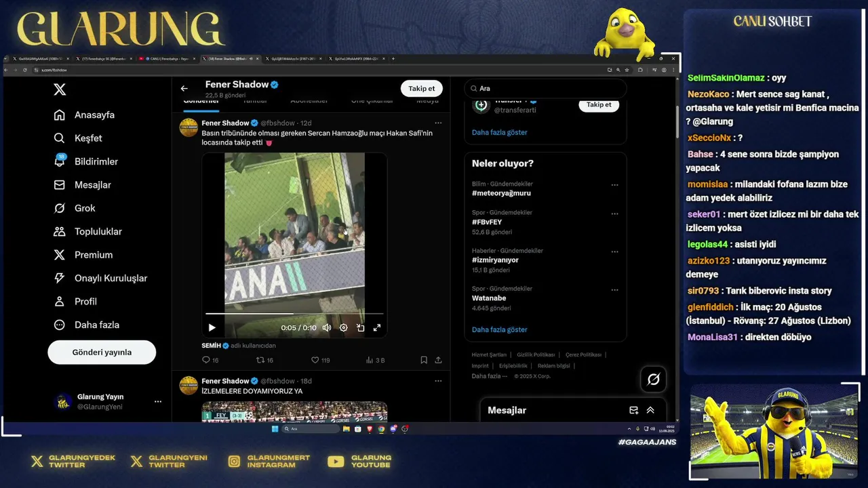The image size is (868, 488).
Task: Open Premium in the sidebar
Action: coord(83,255)
